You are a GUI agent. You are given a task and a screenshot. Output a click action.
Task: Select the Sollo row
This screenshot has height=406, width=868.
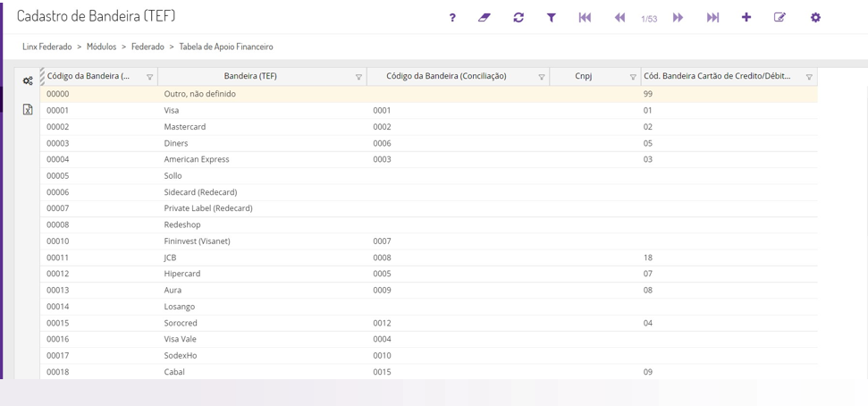point(428,176)
